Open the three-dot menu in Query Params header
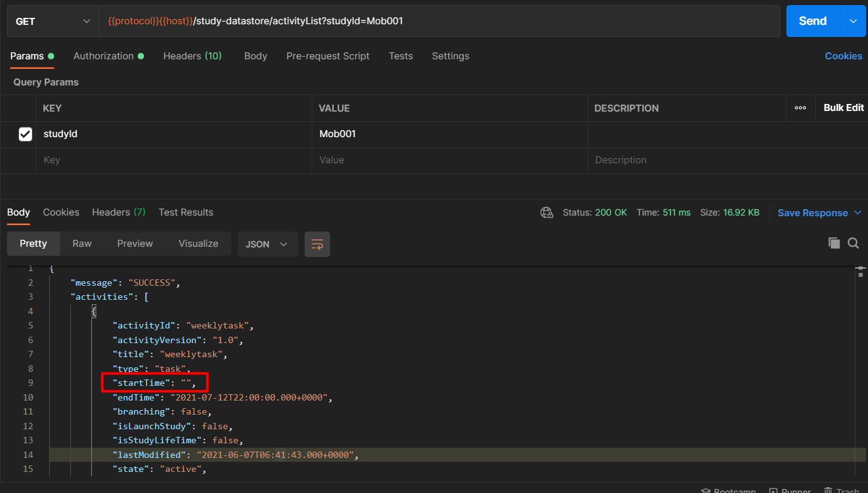The height and width of the screenshot is (493, 868). [800, 108]
